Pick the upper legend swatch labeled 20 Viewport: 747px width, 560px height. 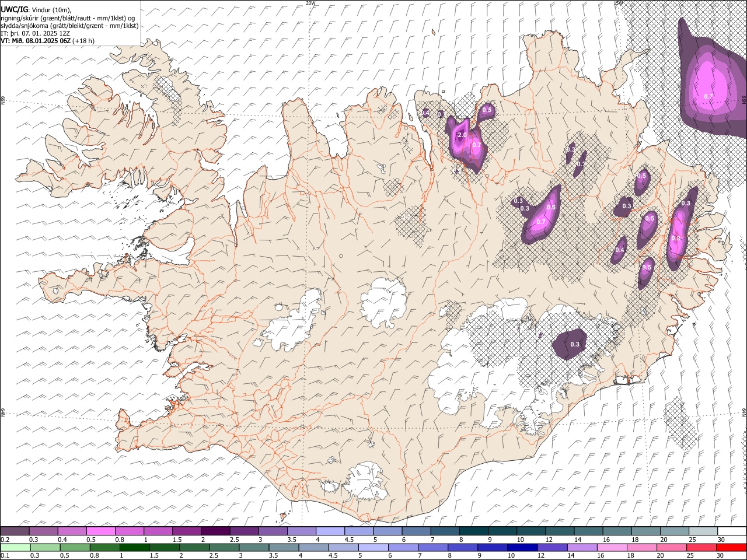click(675, 531)
